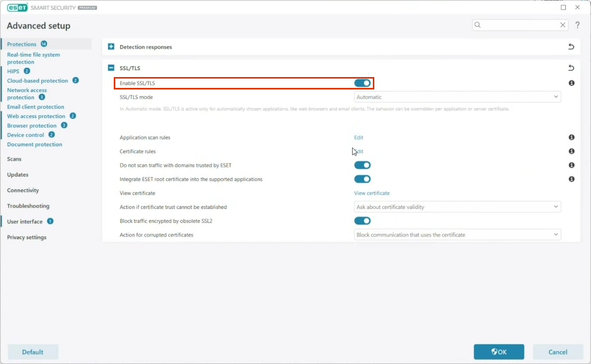Collapse the SSL/TLS section
This screenshot has width=591, height=364.
coord(111,68)
